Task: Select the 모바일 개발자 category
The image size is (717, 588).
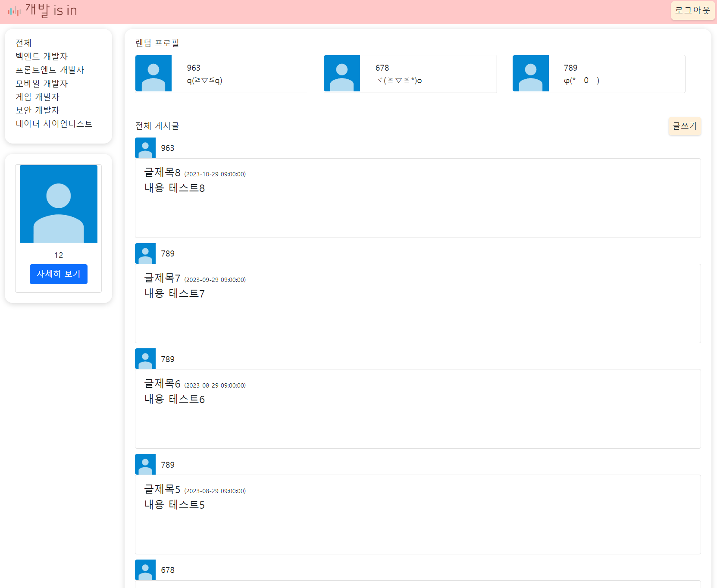Action: [42, 84]
